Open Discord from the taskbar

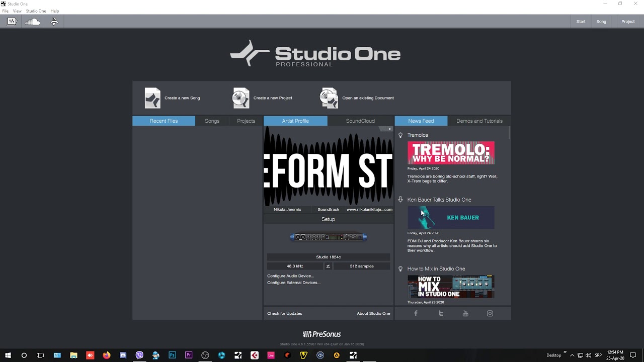point(123,355)
